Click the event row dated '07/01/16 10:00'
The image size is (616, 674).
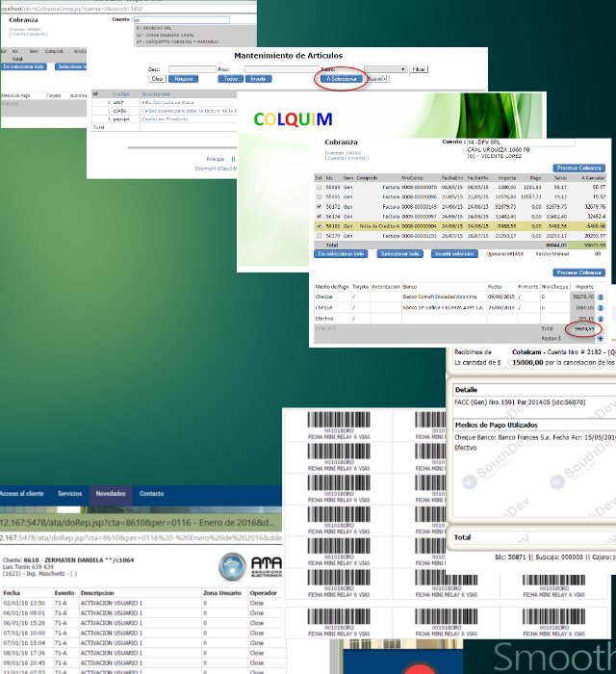coord(141,634)
